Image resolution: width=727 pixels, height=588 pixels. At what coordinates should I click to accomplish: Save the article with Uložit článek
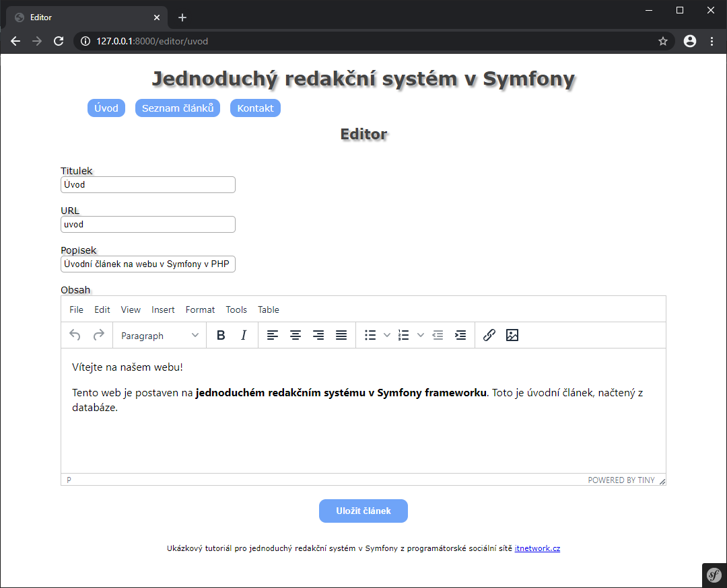click(x=363, y=511)
